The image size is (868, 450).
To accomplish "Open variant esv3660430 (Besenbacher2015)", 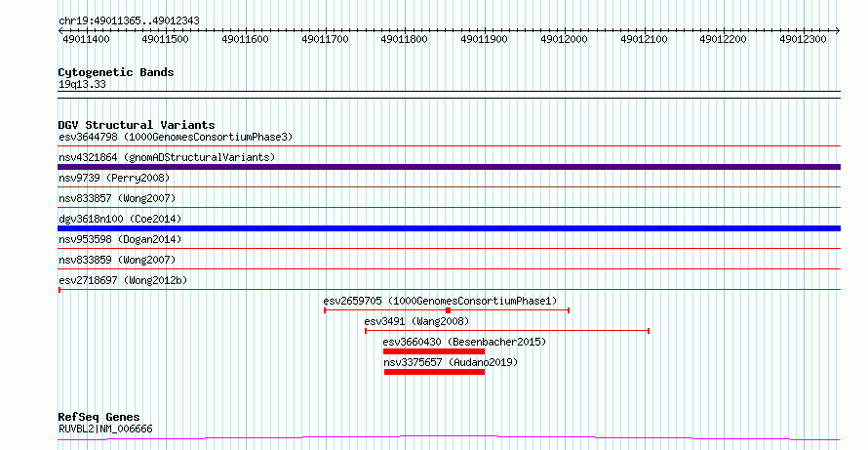I will tap(464, 342).
